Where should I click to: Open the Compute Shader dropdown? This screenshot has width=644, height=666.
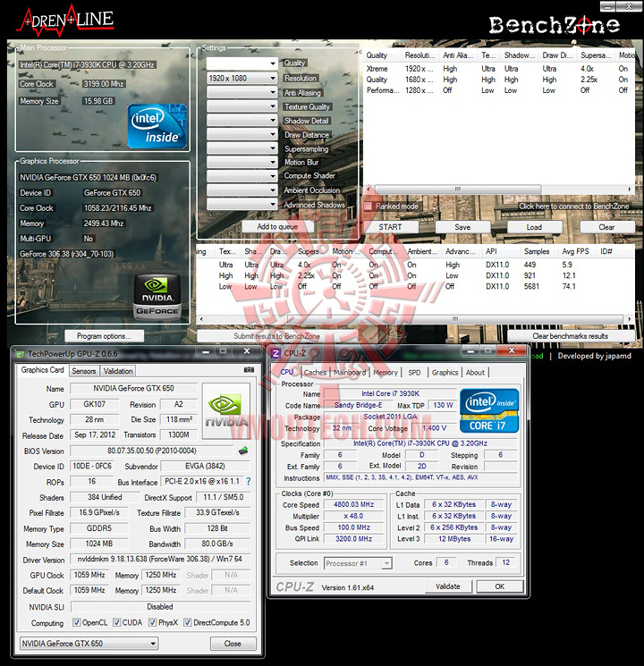coord(241,176)
